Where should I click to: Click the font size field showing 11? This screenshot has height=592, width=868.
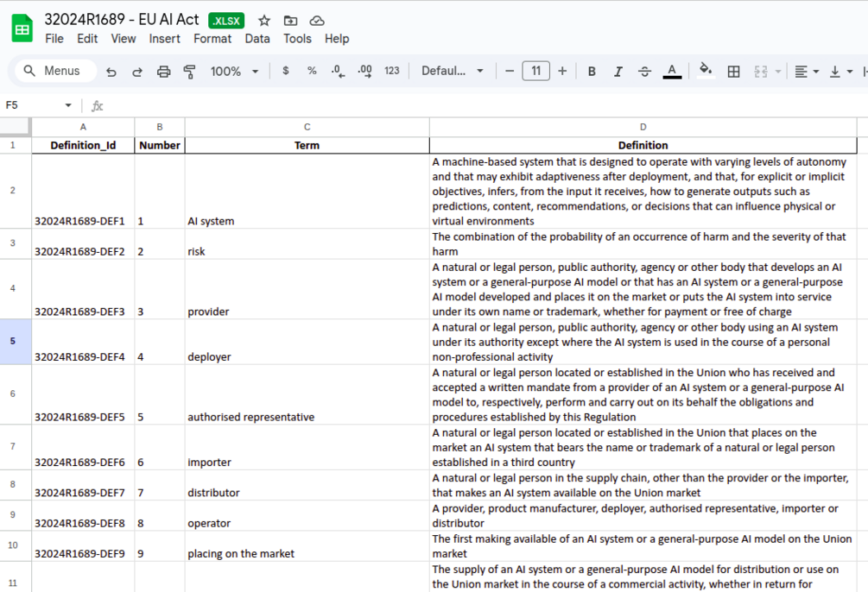click(535, 71)
